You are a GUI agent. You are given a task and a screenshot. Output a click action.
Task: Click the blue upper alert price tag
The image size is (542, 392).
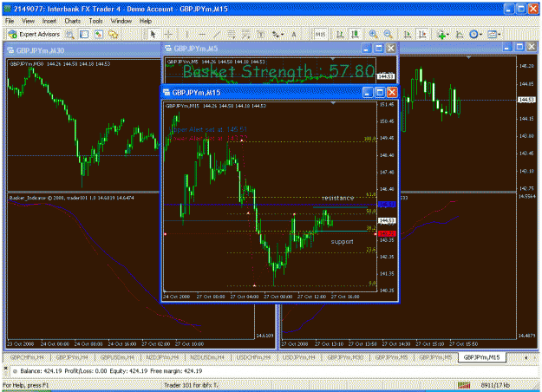[387, 205]
